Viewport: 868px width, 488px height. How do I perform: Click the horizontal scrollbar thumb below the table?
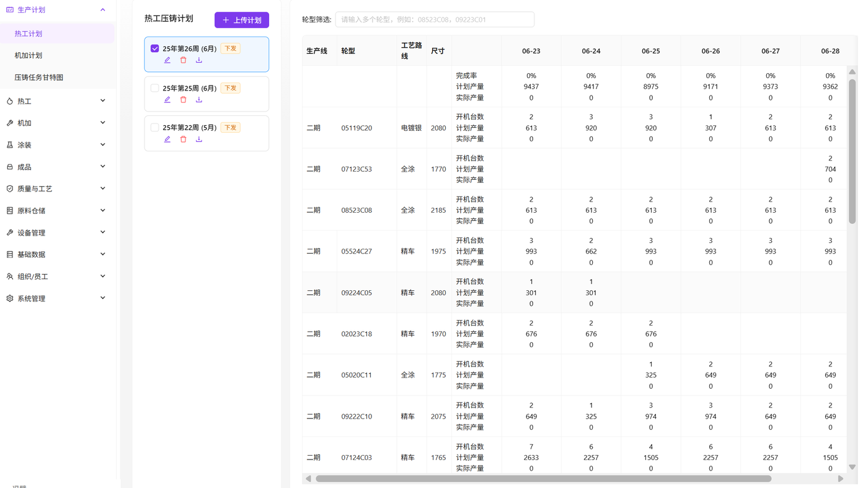click(x=544, y=479)
